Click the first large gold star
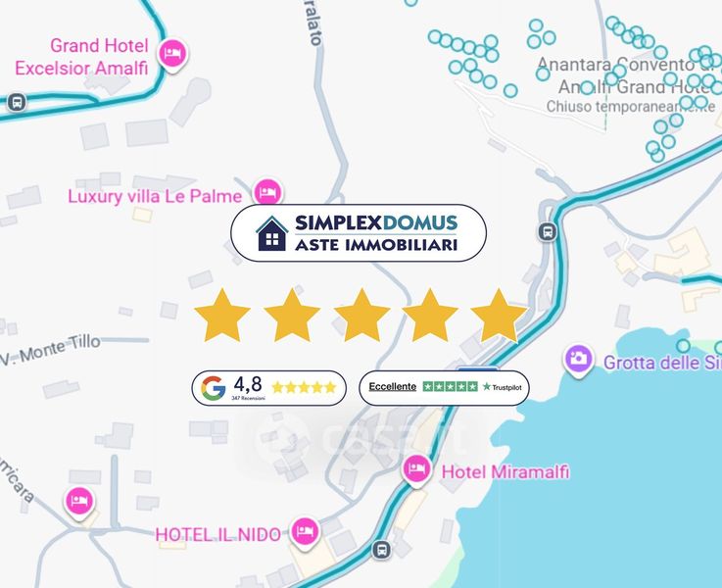 222,316
